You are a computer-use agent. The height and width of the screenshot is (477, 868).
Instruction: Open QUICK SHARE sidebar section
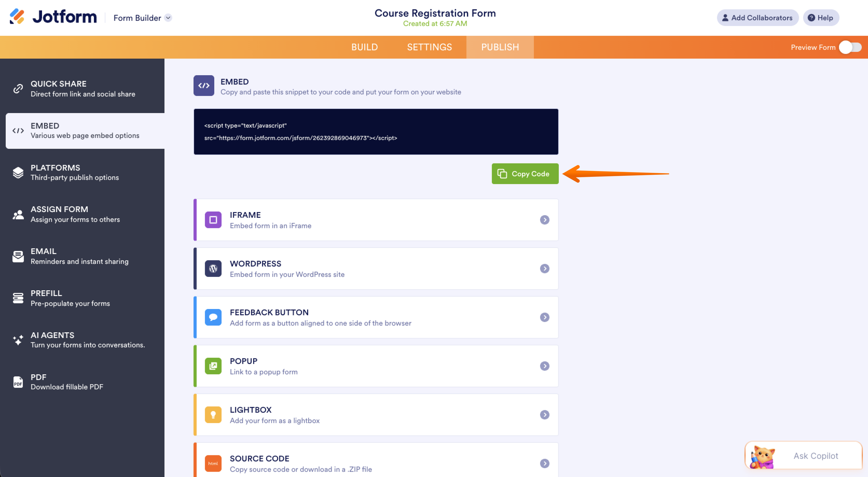[82, 89]
